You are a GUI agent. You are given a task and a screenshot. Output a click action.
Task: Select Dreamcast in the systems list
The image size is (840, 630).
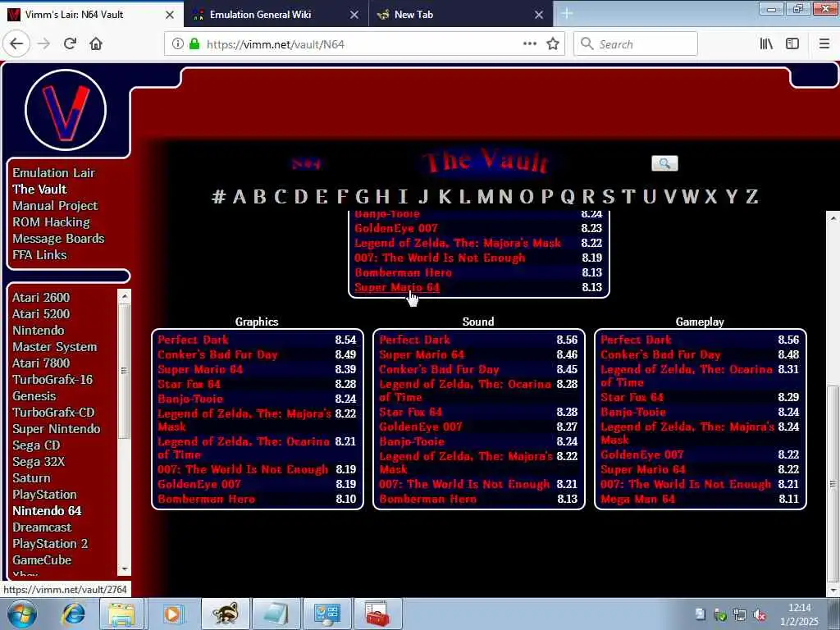click(x=42, y=527)
